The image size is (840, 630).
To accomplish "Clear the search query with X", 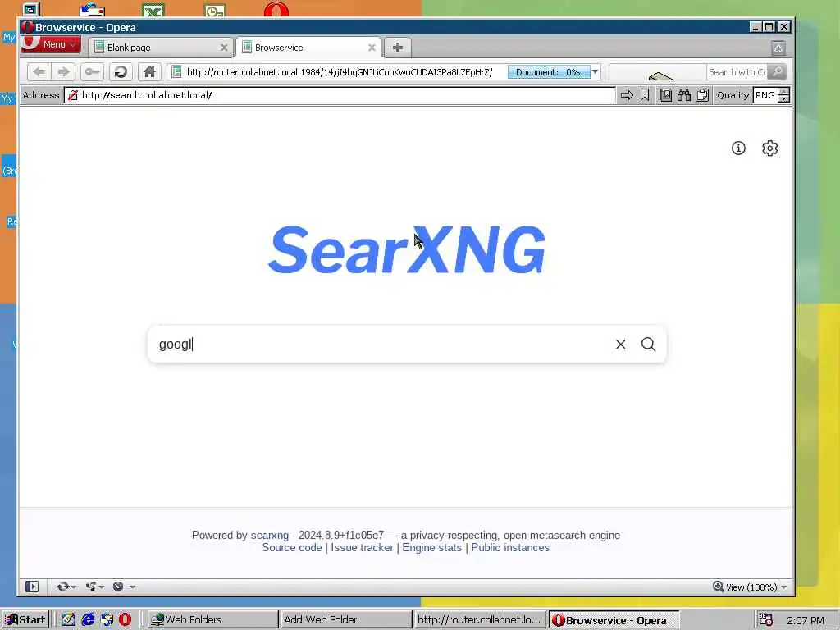I will (620, 345).
